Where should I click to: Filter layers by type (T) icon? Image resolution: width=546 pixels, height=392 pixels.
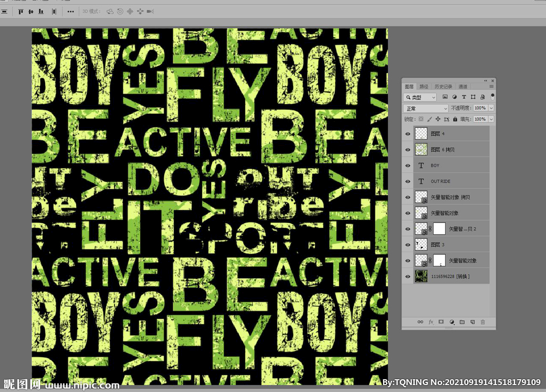pyautogui.click(x=464, y=97)
